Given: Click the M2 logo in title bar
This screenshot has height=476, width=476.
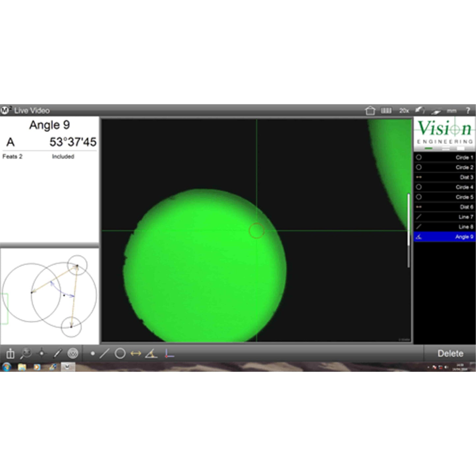Looking at the screenshot, I should pos(6,110).
